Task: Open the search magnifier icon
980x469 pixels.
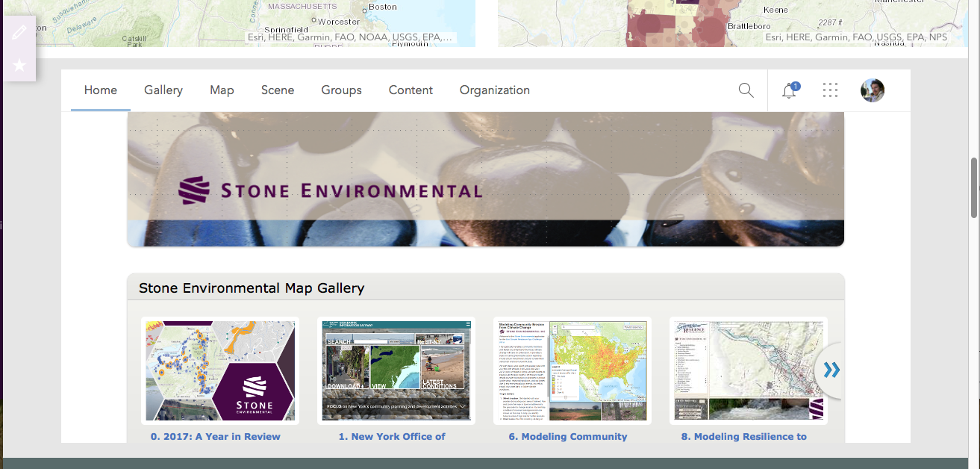Action: (746, 90)
